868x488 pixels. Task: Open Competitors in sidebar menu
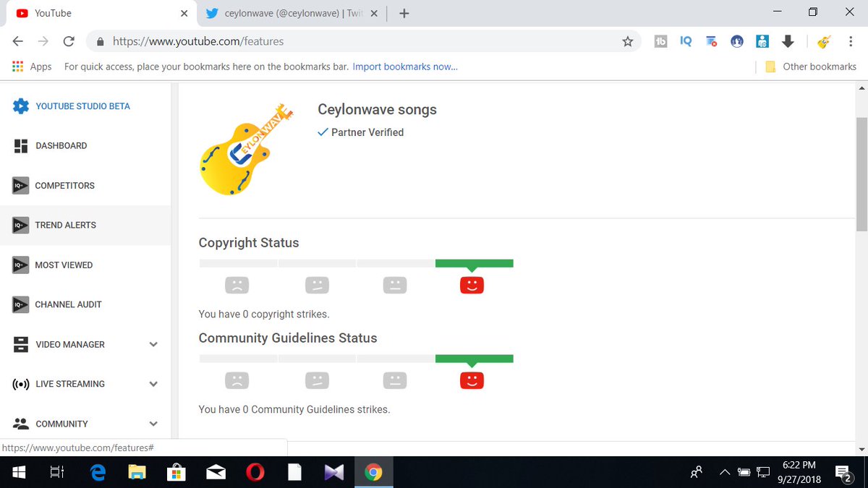tap(85, 185)
